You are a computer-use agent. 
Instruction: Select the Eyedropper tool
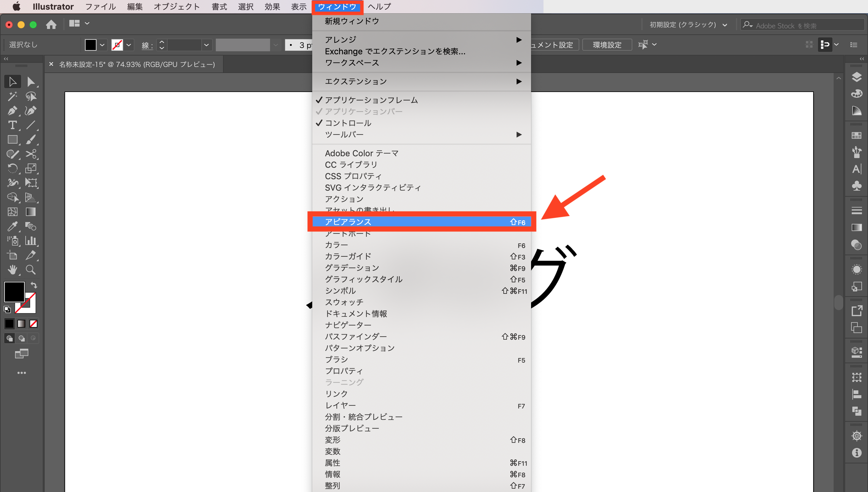(x=12, y=227)
